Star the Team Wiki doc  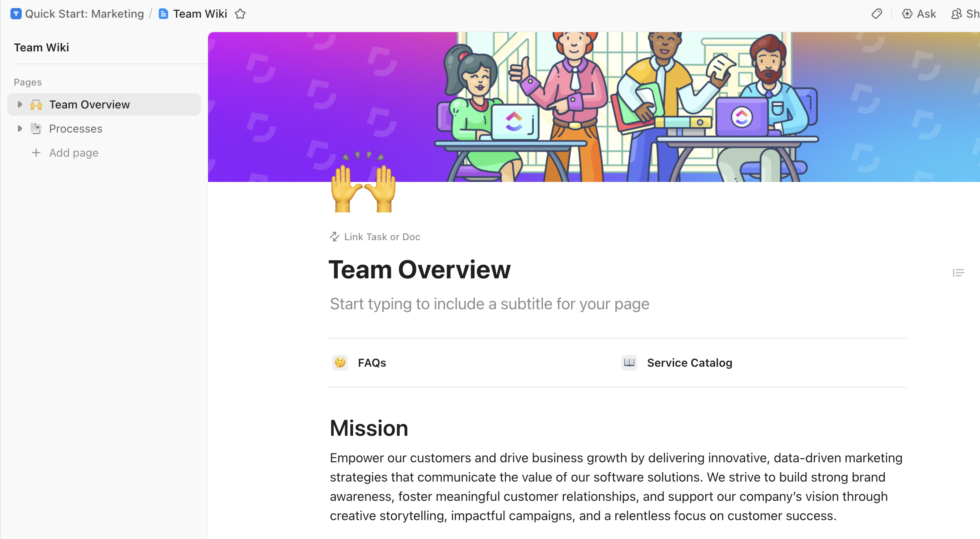[240, 14]
